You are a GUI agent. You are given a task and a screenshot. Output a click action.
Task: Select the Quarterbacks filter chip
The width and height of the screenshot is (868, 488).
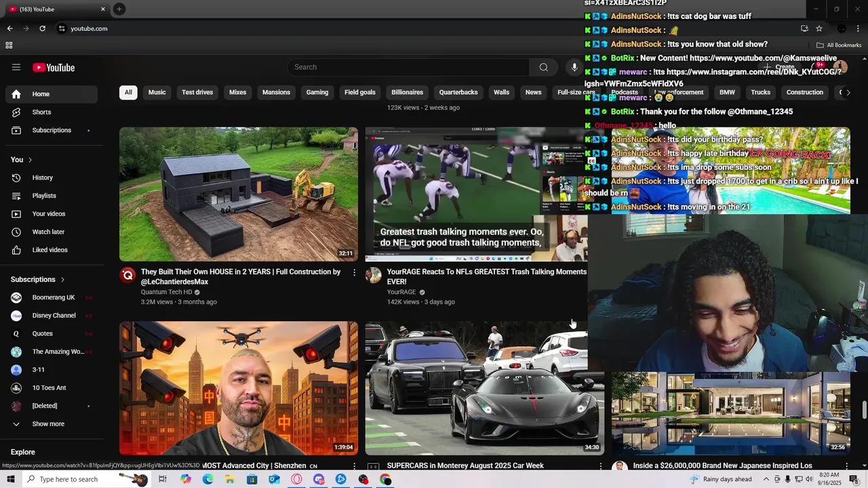458,92
